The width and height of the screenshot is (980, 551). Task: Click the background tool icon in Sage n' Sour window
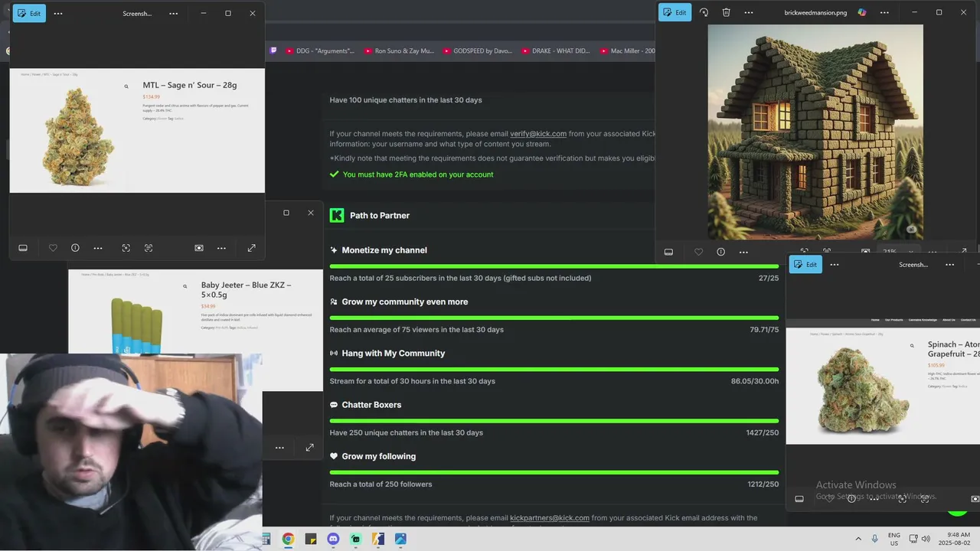(199, 248)
